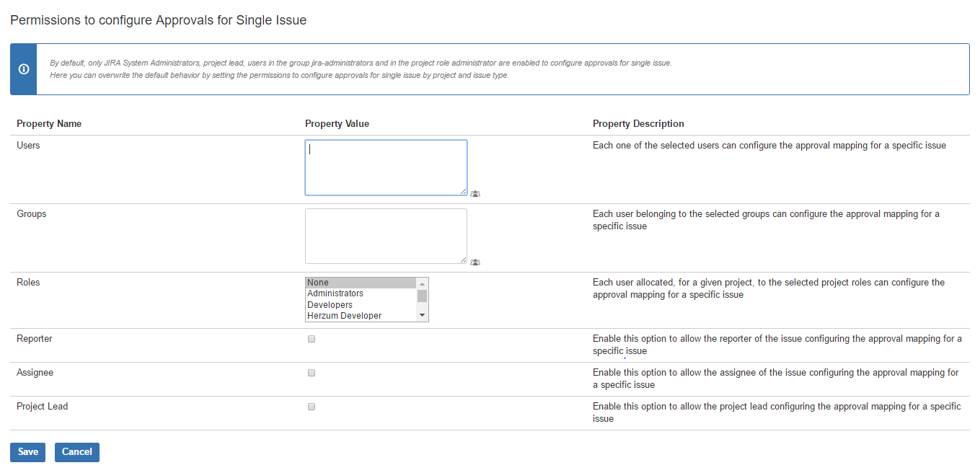Click the Roles list scroll-up arrow
This screenshot has width=980, height=473.
coord(423,283)
